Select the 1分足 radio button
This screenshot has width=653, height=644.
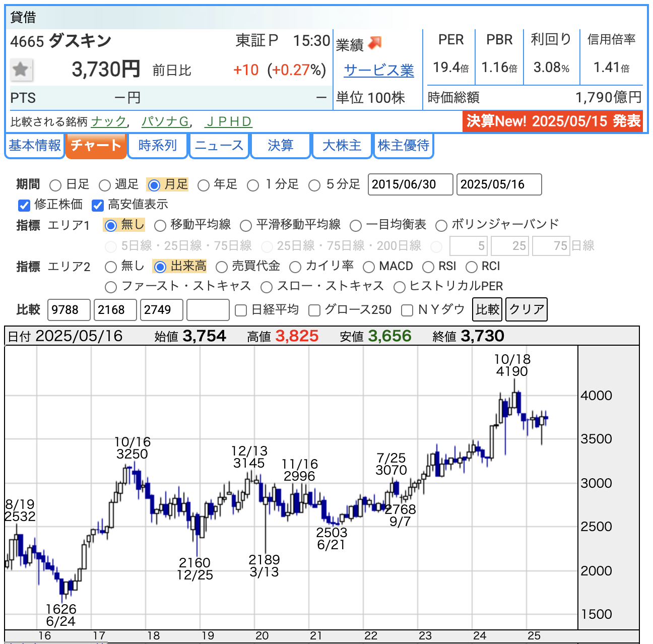coord(253,185)
